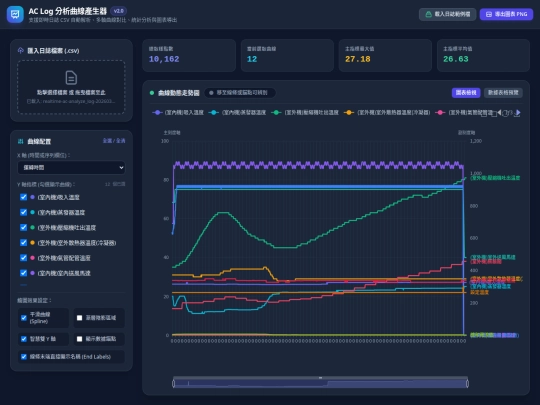
Task: Enable 顯示數據端點 option
Action: point(79,339)
